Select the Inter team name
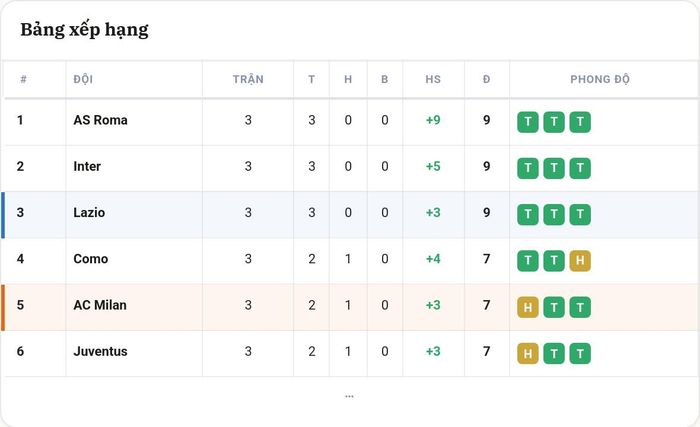 point(87,166)
